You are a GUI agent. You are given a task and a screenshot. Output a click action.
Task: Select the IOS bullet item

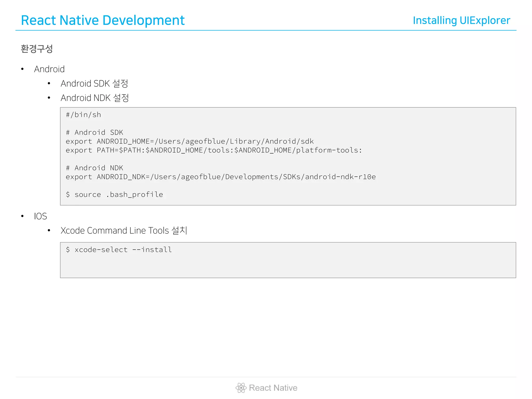[x=41, y=216]
